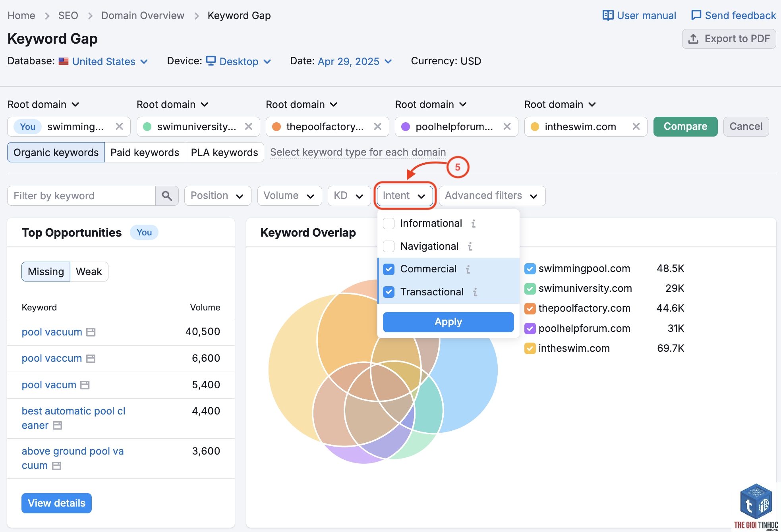781x532 pixels.
Task: Click SERP icon next to pool vaccum
Action: [x=91, y=359]
